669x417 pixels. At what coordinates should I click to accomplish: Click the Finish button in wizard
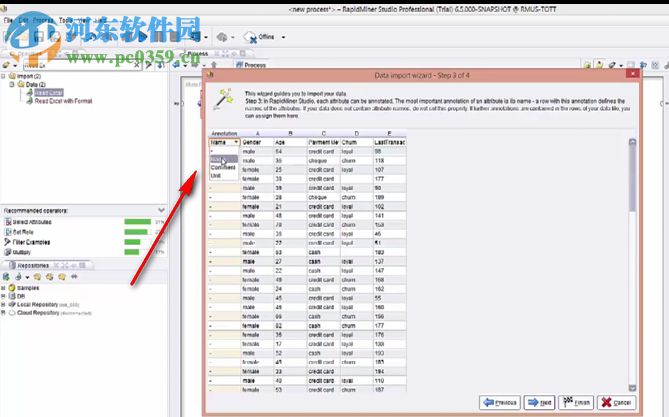(576, 402)
